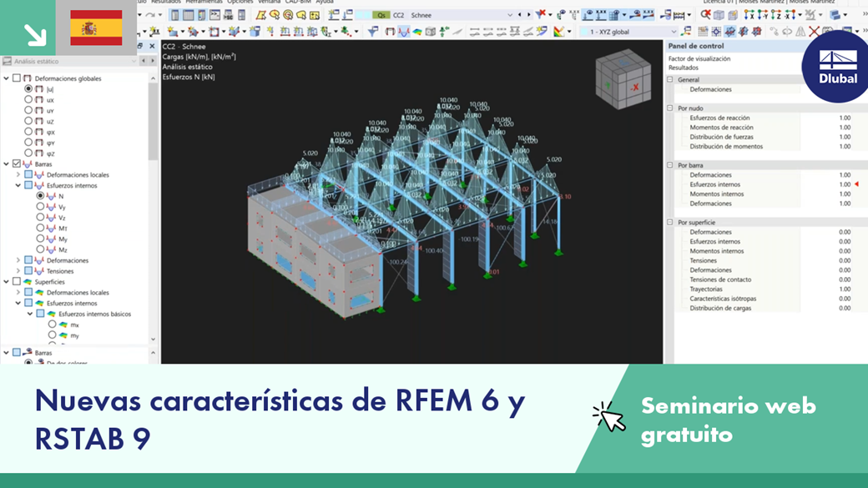Click the red X delete results icon
Image resolution: width=868 pixels, height=488 pixels.
(x=541, y=15)
